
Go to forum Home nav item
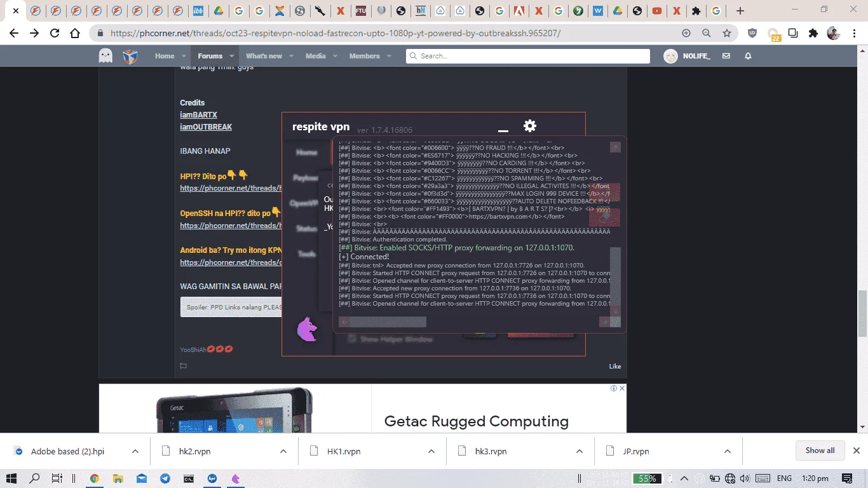tap(165, 56)
